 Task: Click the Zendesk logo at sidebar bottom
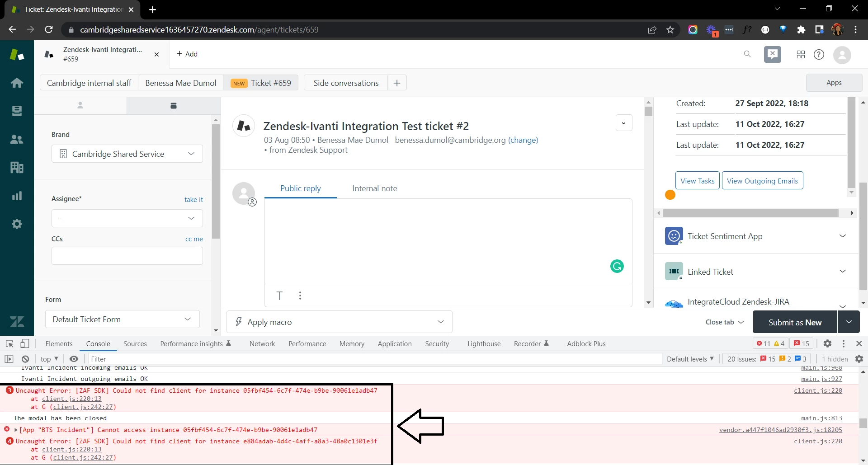(x=17, y=322)
